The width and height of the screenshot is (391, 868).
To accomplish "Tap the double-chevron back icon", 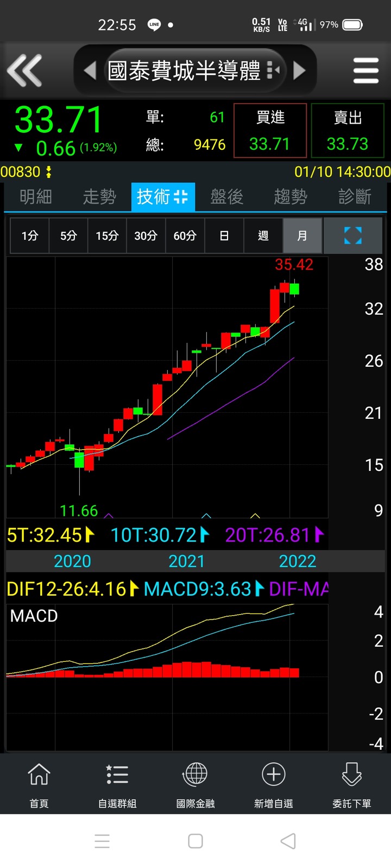I will click(x=24, y=71).
